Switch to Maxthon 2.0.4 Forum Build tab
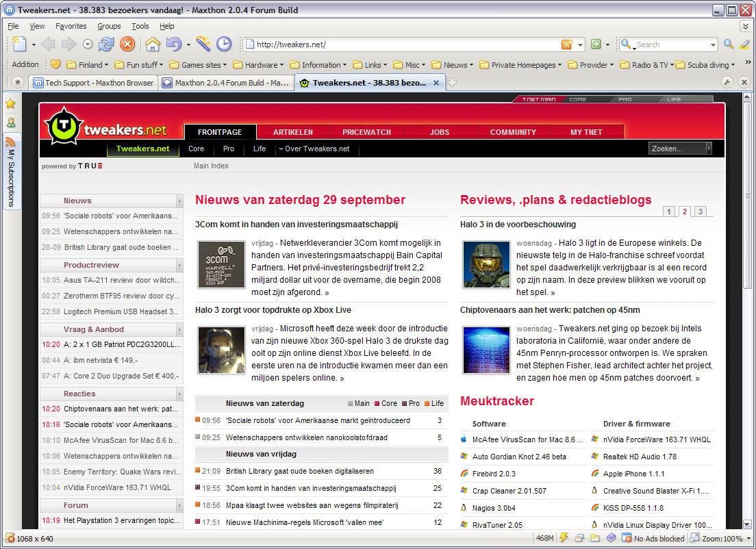Image resolution: width=756 pixels, height=549 pixels. coord(226,83)
